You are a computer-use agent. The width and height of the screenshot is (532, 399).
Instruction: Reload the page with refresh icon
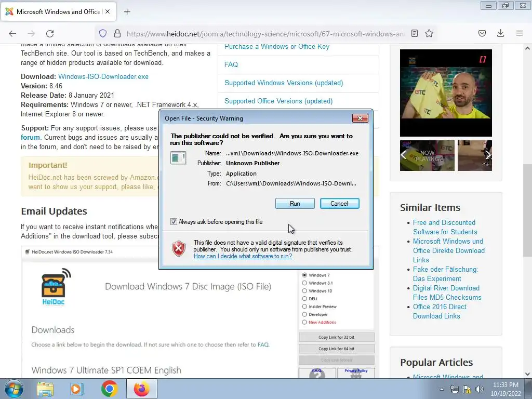click(50, 33)
